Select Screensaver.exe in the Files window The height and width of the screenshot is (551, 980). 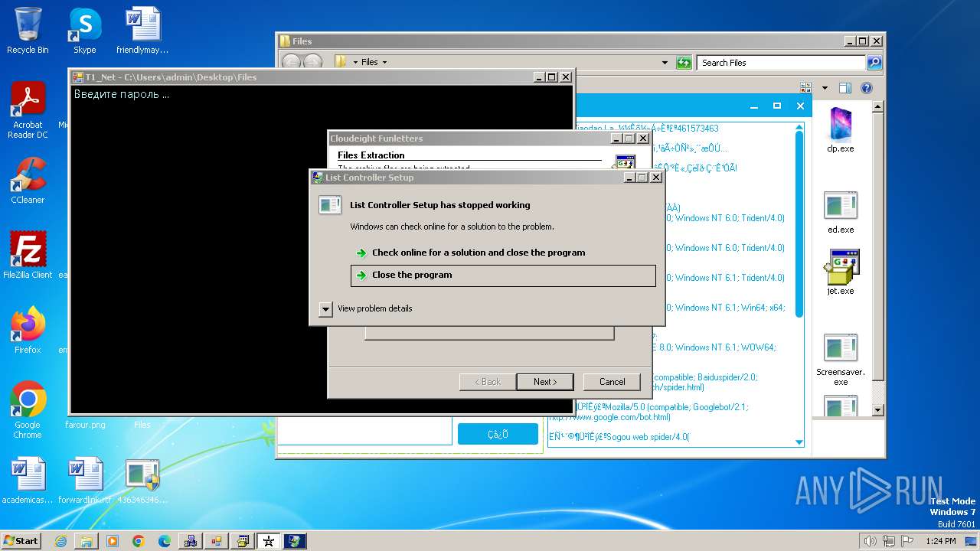pos(841,360)
